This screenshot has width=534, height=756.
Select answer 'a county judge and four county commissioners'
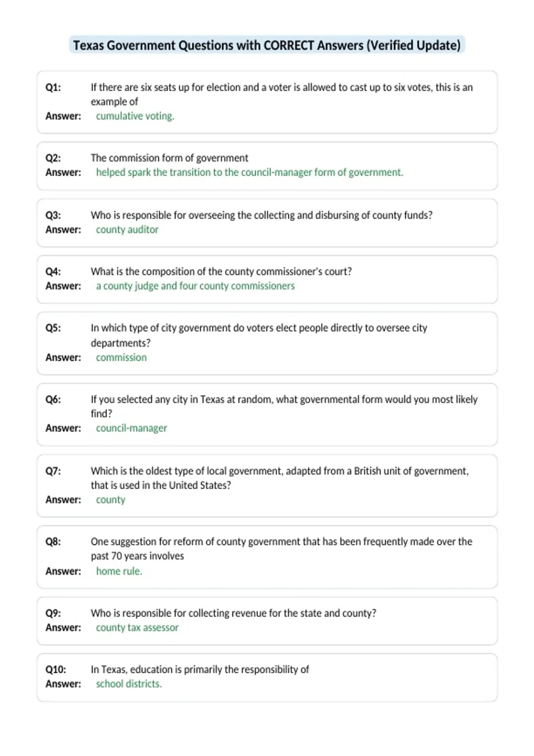coord(195,286)
